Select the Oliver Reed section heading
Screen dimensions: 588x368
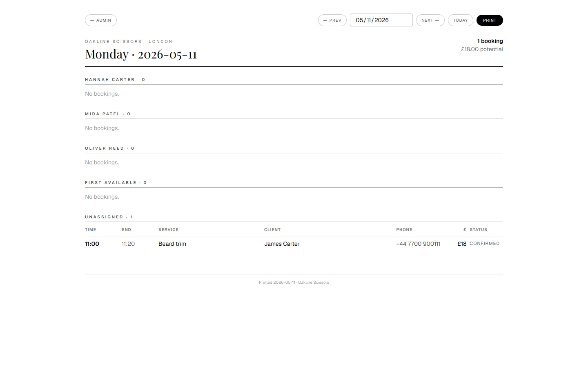(x=110, y=148)
